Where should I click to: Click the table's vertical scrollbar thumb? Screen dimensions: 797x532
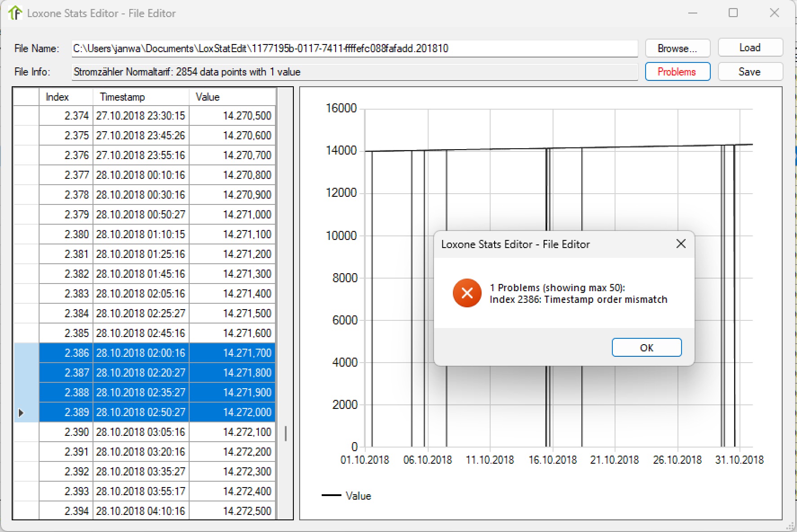click(285, 433)
